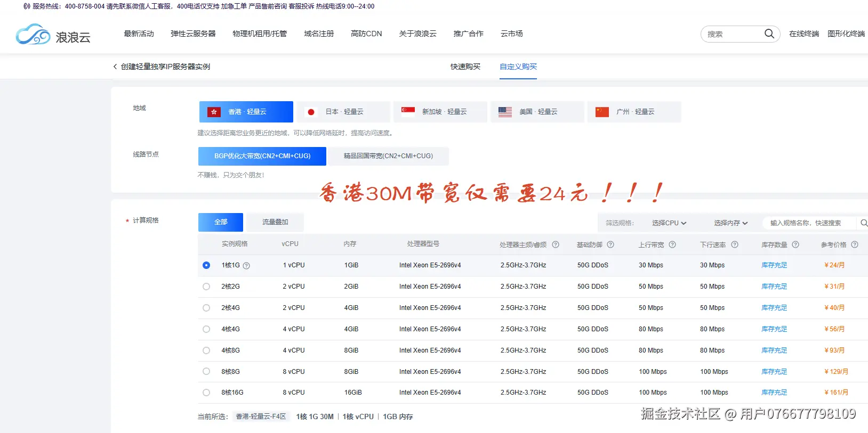Open the 高防CDN menu
868x433 pixels.
(x=366, y=34)
